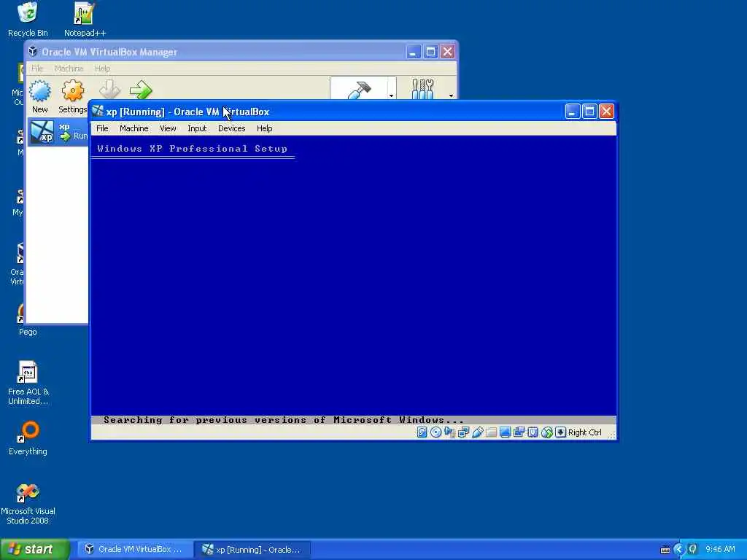Click the VirtualBox Manager title bar cube icon
This screenshot has width=747, height=560.
click(33, 51)
